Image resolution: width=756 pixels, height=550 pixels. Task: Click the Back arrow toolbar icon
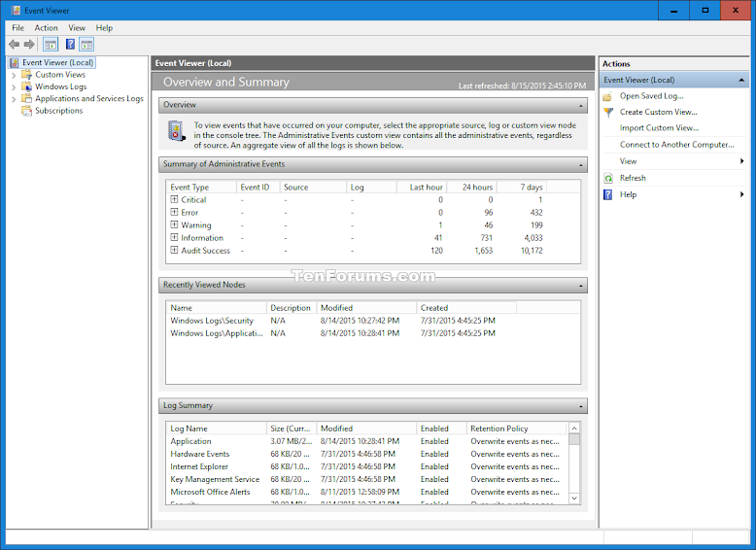(x=14, y=45)
